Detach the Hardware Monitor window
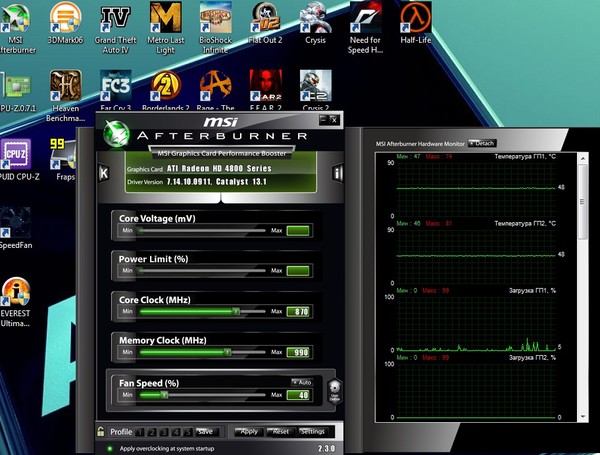Viewport: 600px width, 455px height. click(x=482, y=144)
